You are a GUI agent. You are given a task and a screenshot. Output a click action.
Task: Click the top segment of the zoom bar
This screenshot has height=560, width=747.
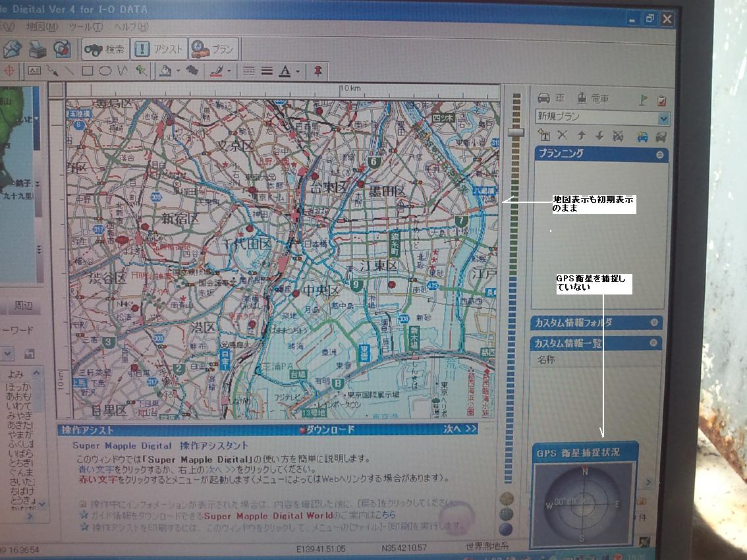point(517,97)
